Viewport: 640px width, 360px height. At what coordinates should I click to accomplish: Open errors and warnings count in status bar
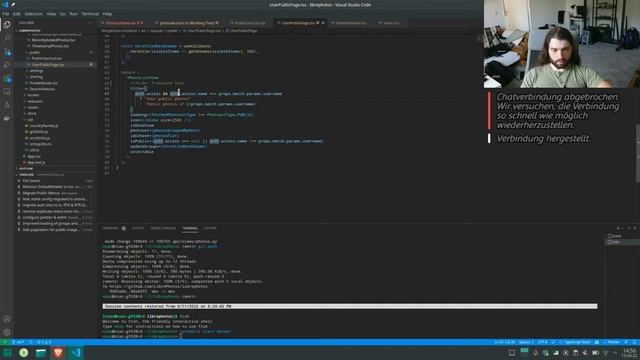(x=44, y=342)
